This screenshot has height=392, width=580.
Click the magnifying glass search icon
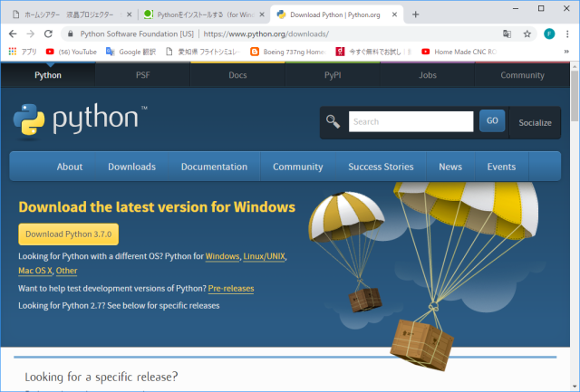click(x=333, y=121)
